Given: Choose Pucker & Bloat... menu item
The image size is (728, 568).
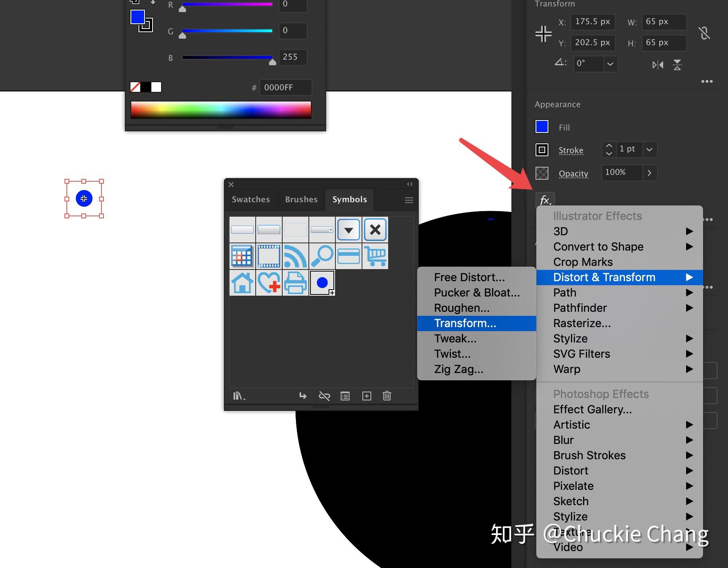Looking at the screenshot, I should click(477, 292).
